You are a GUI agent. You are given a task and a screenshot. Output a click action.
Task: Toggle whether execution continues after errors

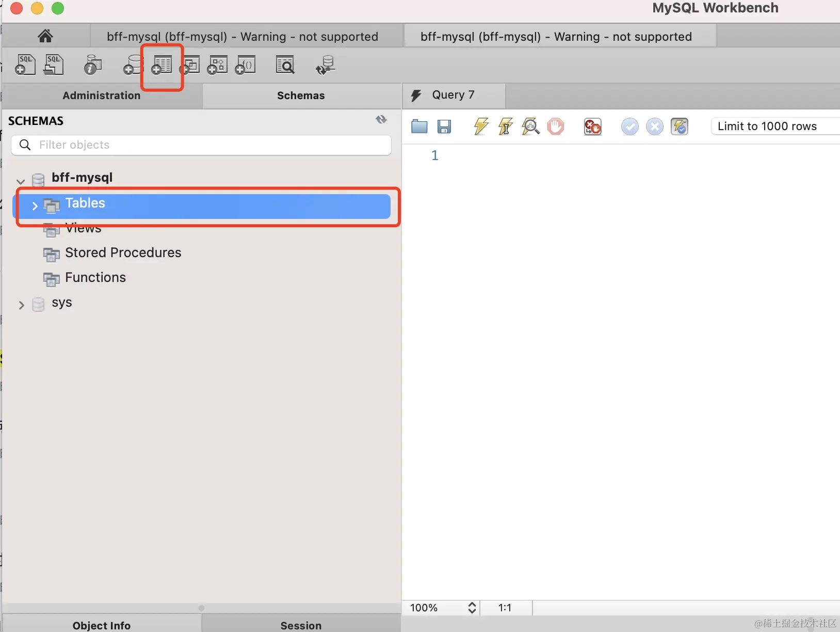[x=592, y=127]
